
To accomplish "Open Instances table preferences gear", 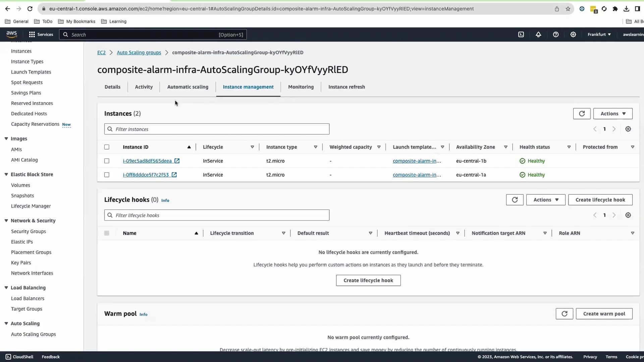I will [628, 129].
